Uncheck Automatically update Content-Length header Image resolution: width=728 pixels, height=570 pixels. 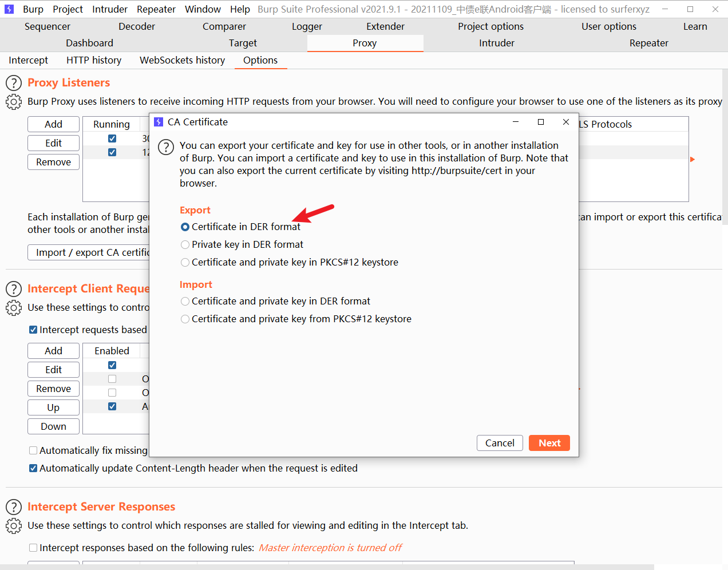click(x=33, y=469)
